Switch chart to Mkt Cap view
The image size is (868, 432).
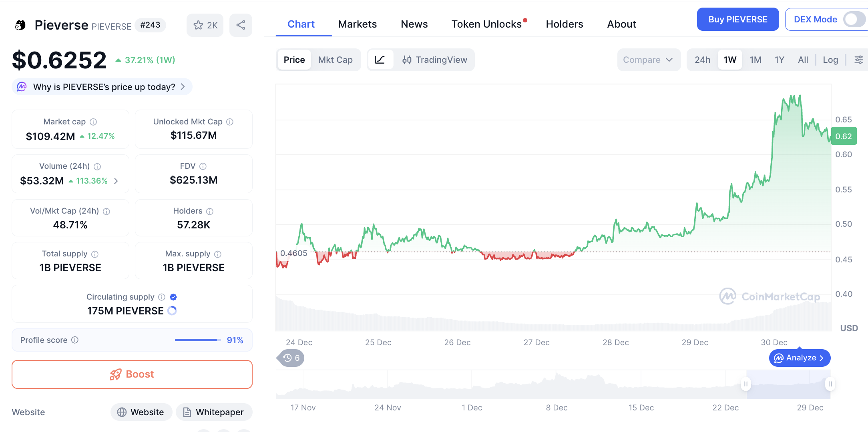coord(336,60)
